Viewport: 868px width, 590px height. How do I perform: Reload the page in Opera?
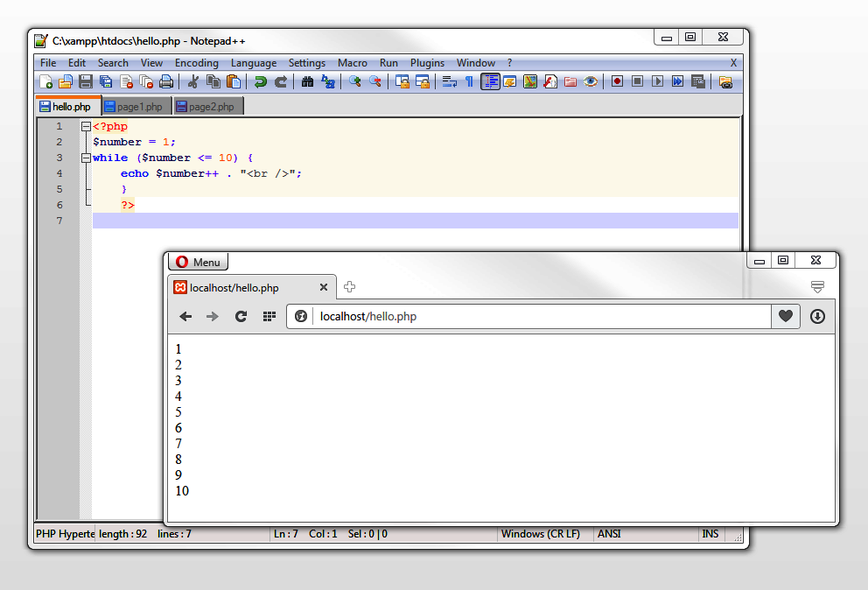[241, 317]
